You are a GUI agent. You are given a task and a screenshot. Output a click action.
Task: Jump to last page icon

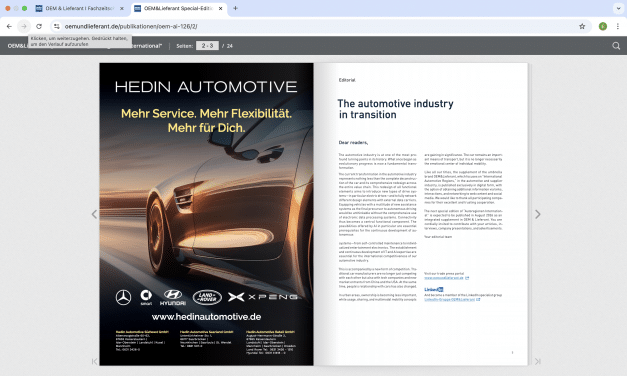(537, 361)
